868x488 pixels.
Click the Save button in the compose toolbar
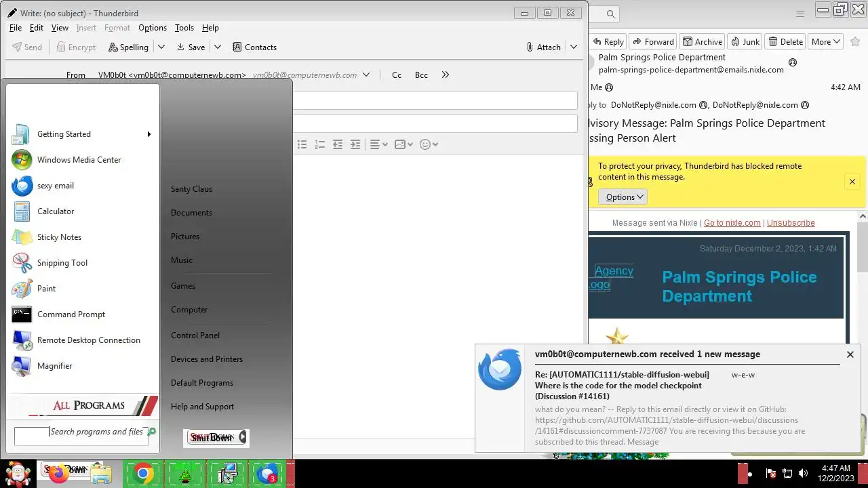coord(191,47)
